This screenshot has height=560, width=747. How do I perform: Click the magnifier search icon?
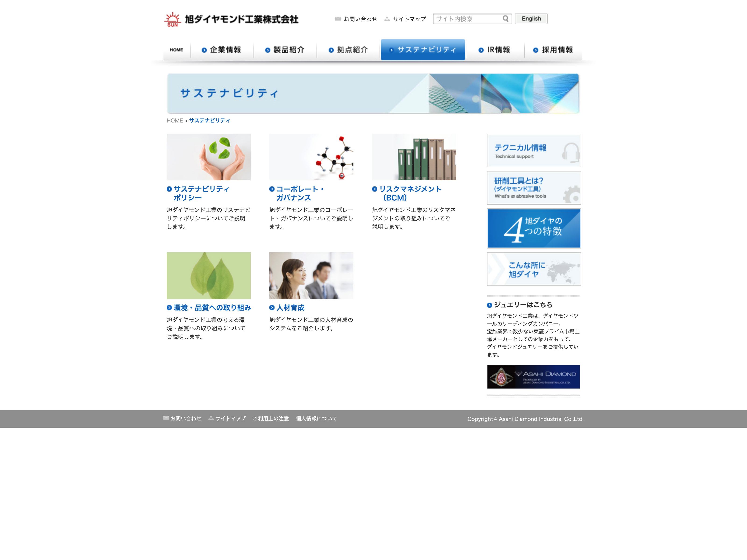pyautogui.click(x=505, y=19)
